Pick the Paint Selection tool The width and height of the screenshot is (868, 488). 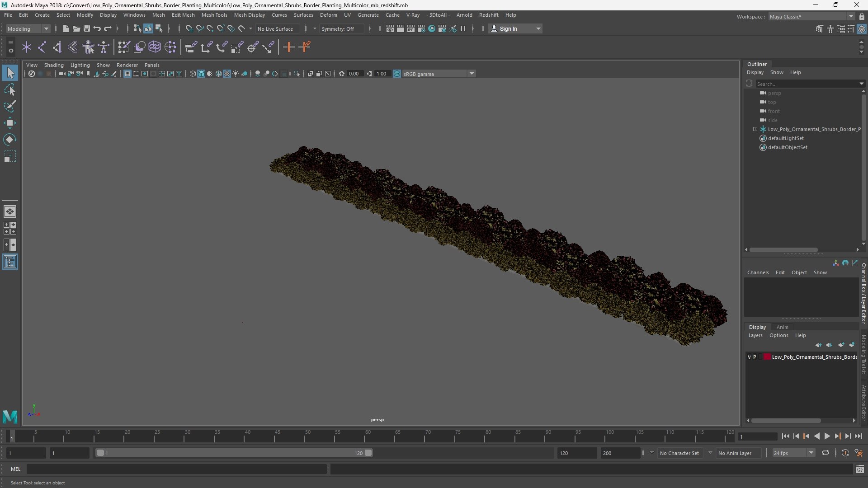pos(10,106)
